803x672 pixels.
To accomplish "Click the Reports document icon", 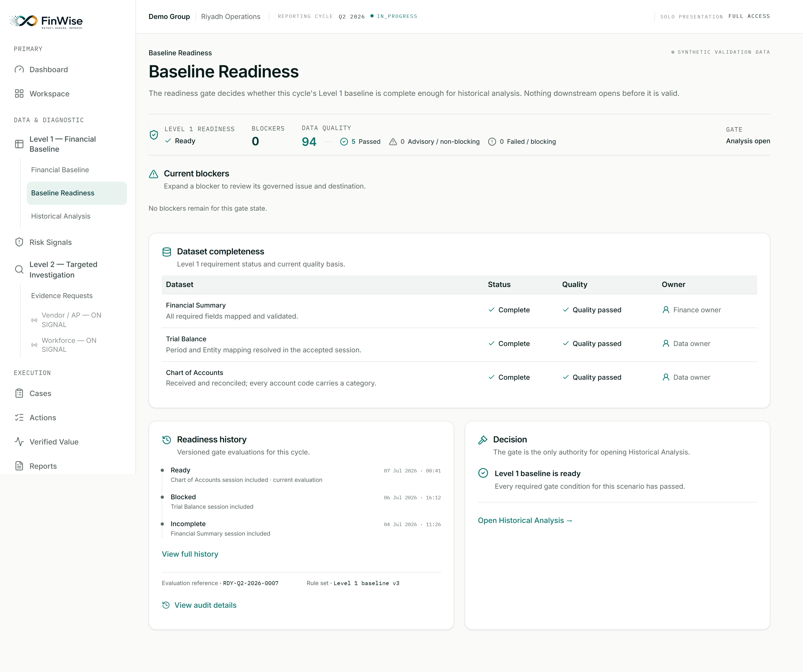I will click(19, 466).
